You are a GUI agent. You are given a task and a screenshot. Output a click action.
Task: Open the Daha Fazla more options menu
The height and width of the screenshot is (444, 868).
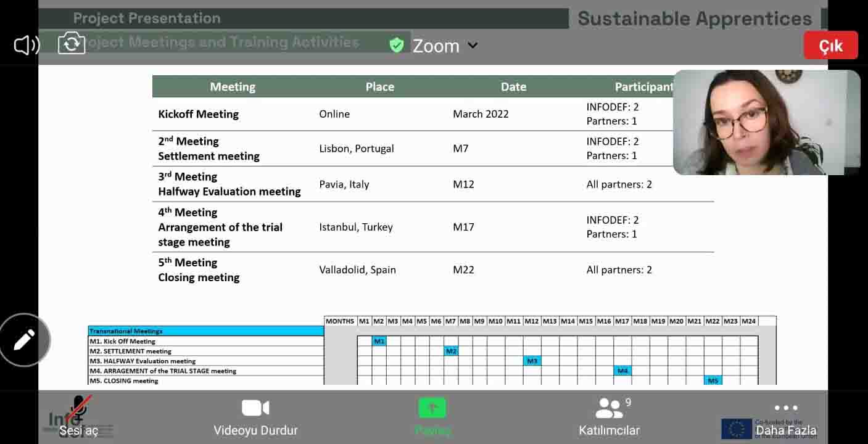pos(786,416)
